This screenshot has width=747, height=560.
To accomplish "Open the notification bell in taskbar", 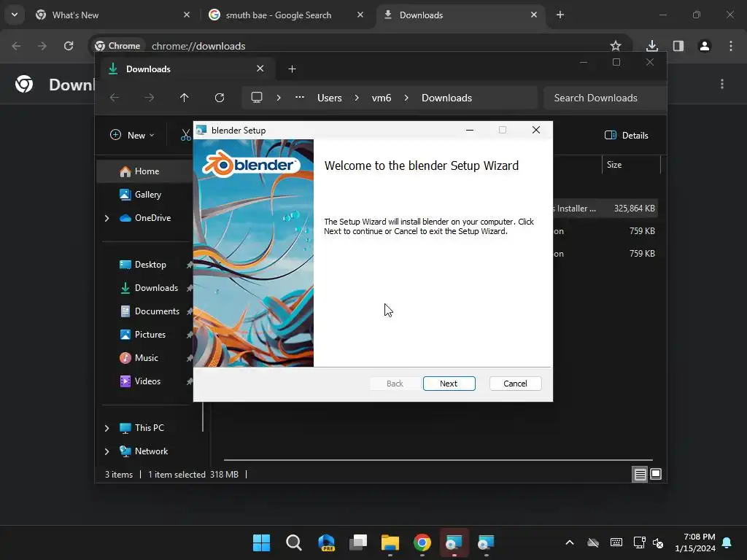I will [727, 542].
